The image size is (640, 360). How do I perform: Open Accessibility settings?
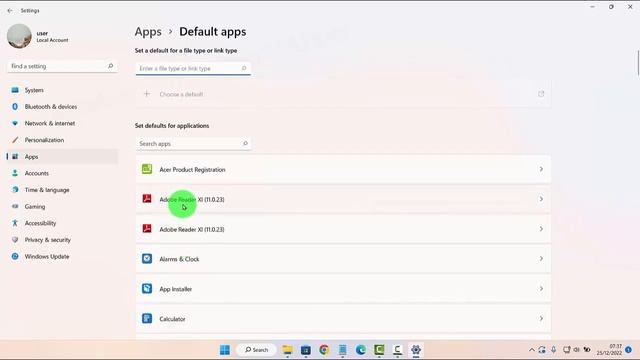[62, 223]
